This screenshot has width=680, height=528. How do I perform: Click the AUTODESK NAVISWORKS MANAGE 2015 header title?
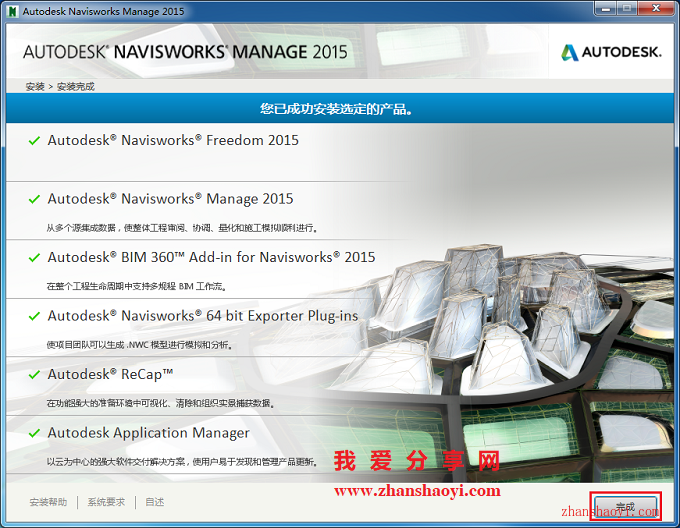[185, 52]
